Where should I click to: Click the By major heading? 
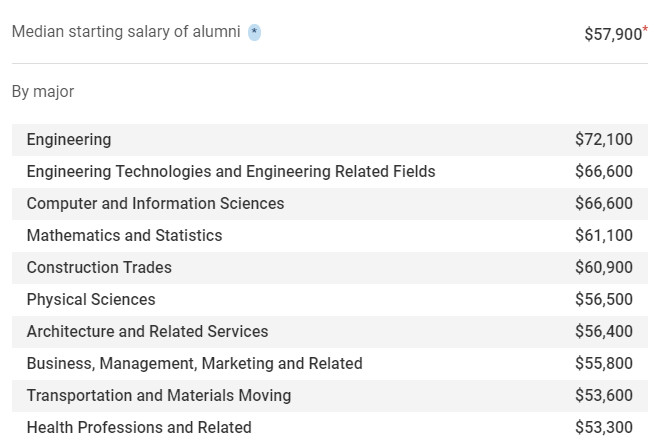(x=43, y=92)
